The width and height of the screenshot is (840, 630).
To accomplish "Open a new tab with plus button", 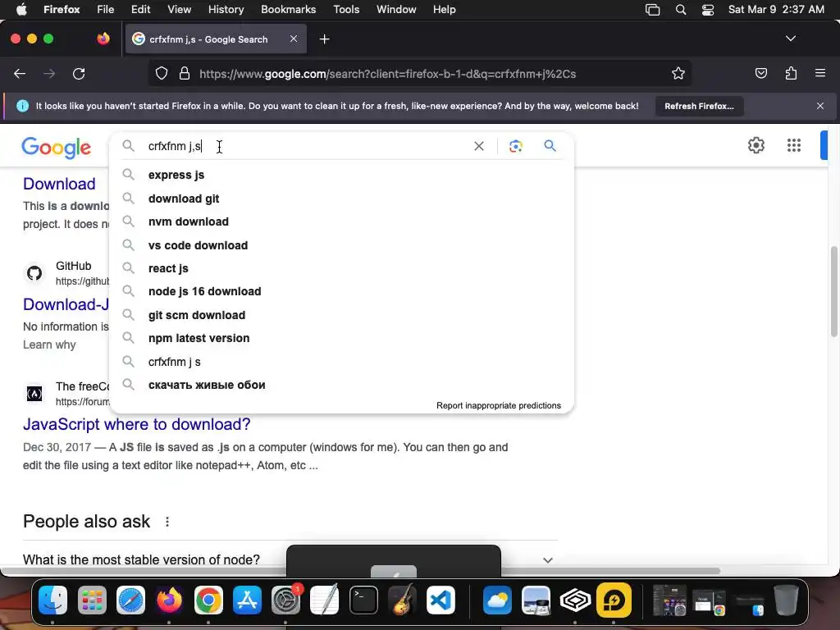I will [324, 39].
